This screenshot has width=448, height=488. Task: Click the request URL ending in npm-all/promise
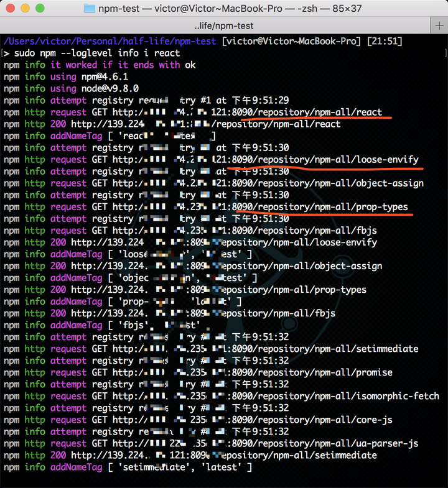[x=253, y=372]
